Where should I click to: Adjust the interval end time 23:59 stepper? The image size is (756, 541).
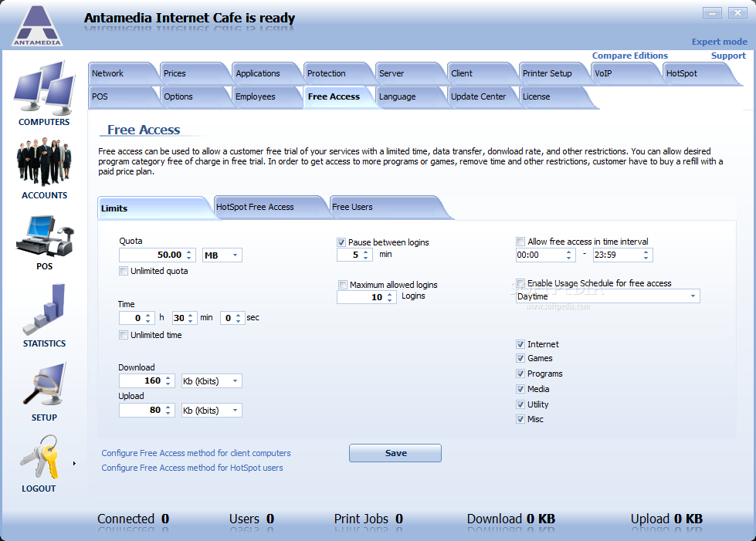coord(646,255)
